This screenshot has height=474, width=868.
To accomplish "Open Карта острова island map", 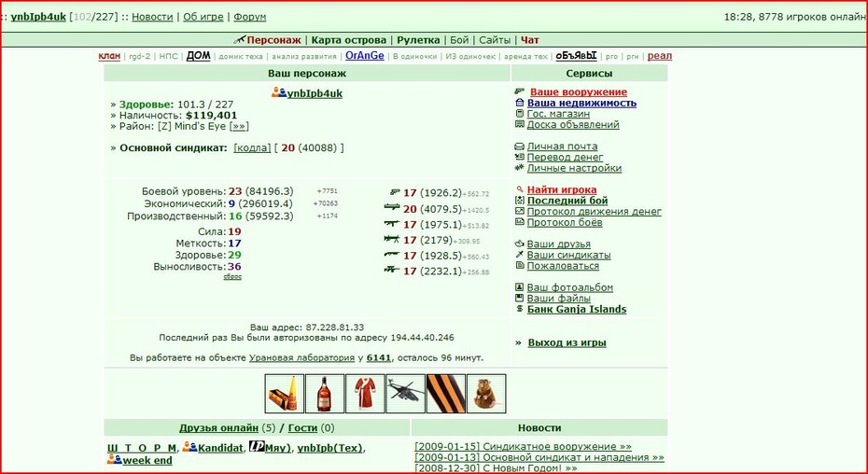I will click(349, 40).
